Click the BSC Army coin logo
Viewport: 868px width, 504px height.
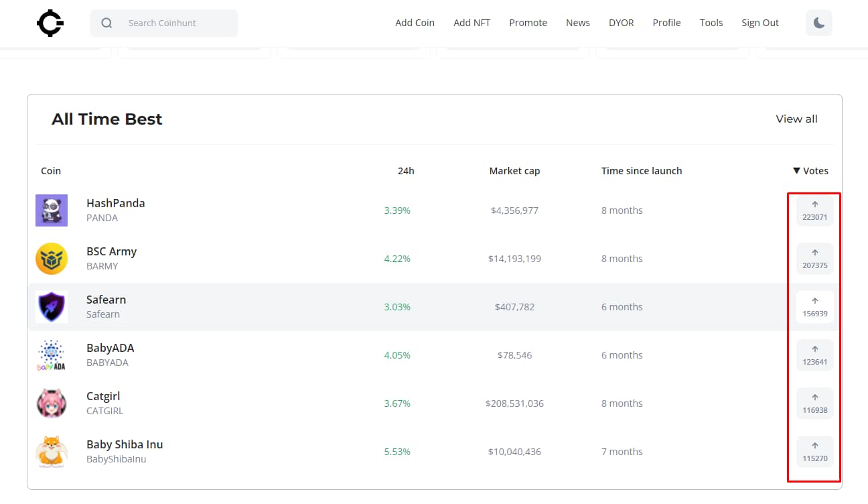point(52,259)
